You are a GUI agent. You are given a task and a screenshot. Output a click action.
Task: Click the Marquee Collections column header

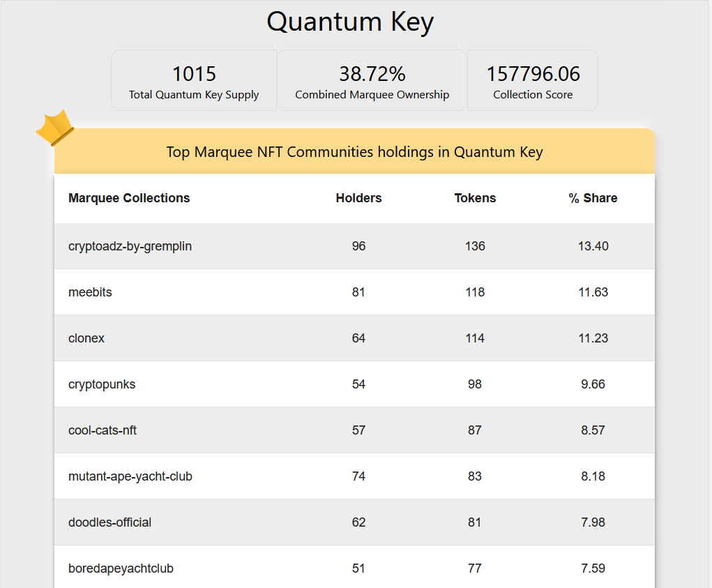point(129,198)
